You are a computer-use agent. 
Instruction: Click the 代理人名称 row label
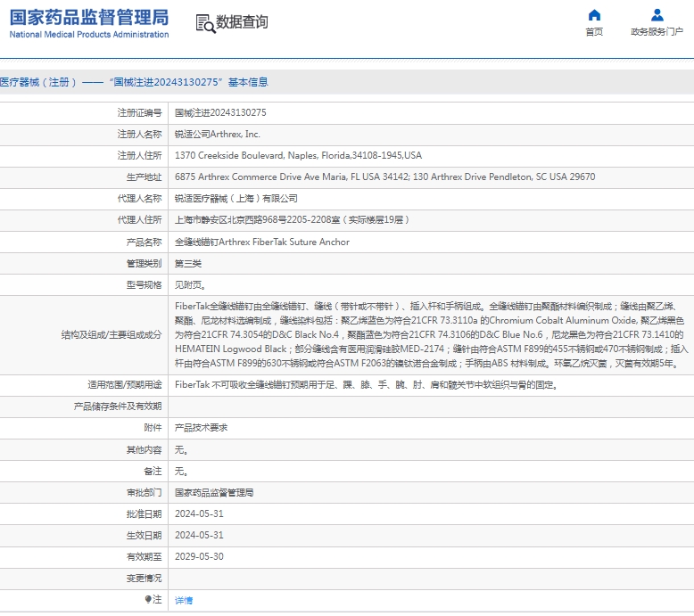coord(139,199)
